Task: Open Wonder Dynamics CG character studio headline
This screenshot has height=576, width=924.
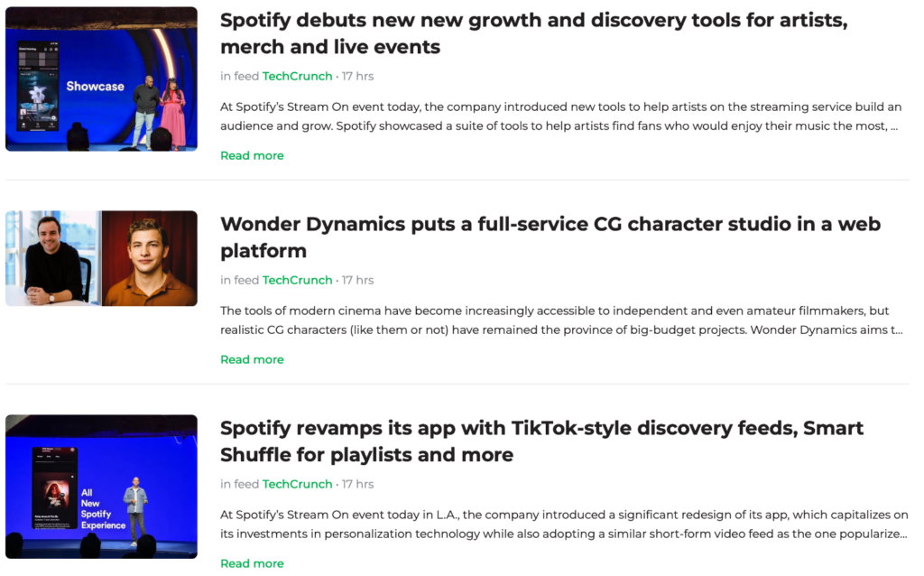Action: [x=550, y=237]
